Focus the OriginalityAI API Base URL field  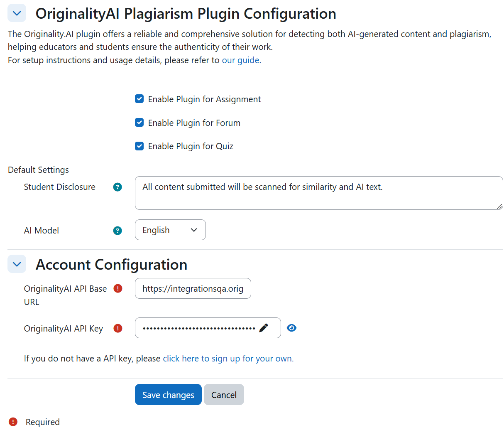(193, 288)
